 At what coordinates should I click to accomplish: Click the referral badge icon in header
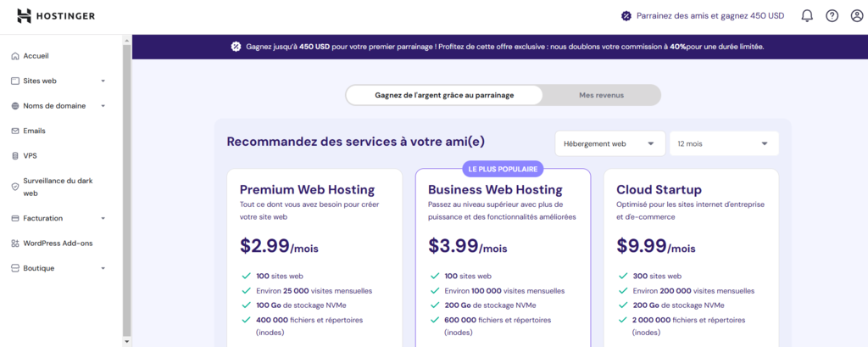click(626, 16)
